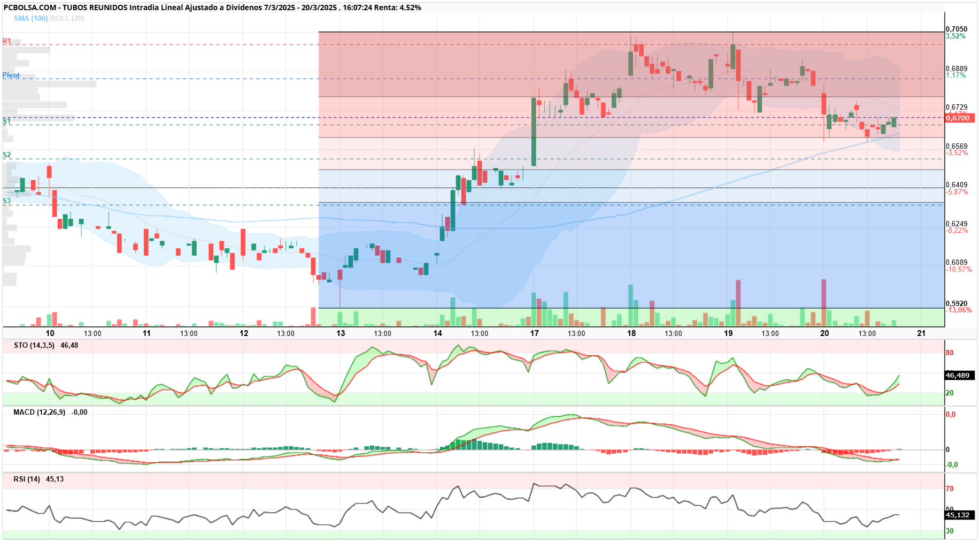The width and height of the screenshot is (980, 542).
Task: Click the 3,52% percentage label
Action: pyautogui.click(x=956, y=36)
